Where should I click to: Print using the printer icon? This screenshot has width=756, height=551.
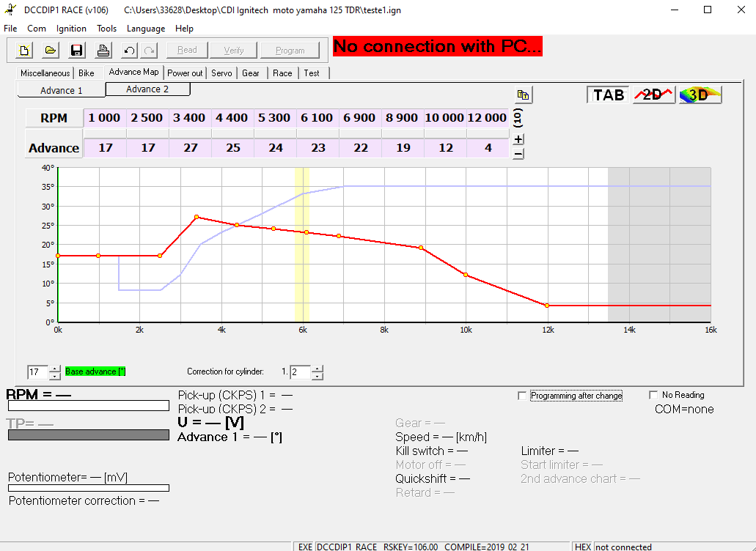click(x=103, y=50)
